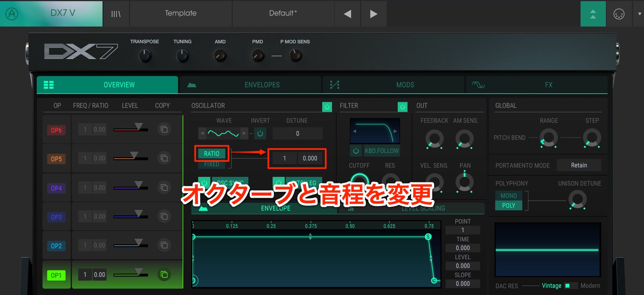Select operator OP3
This screenshot has height=295, width=644.
(x=56, y=217)
